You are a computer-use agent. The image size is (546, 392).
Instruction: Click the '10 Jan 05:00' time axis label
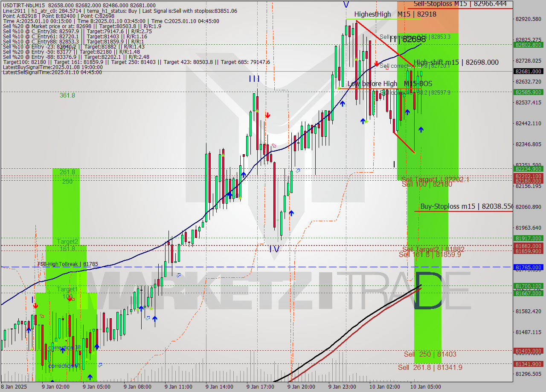pos(426,387)
